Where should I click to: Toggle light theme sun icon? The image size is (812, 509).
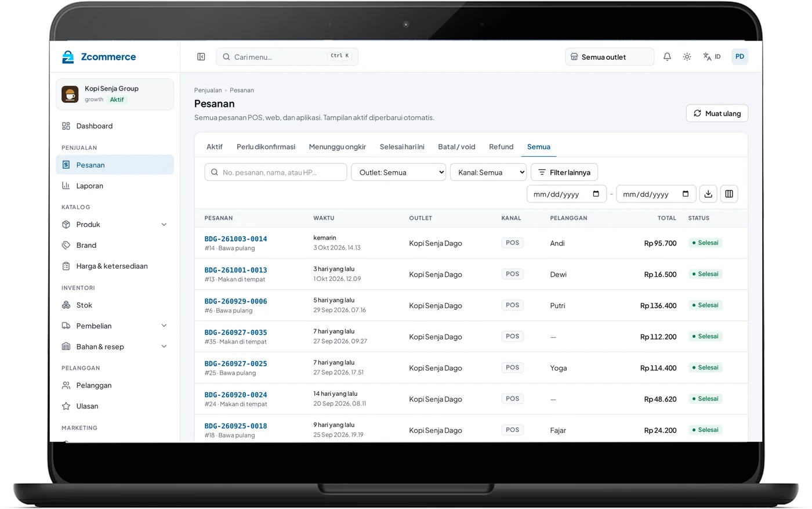tap(687, 57)
